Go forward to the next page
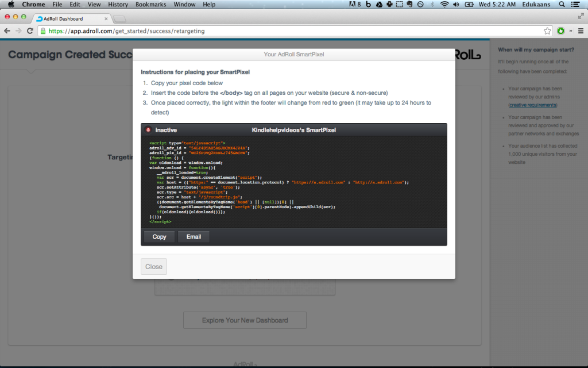 coord(18,31)
